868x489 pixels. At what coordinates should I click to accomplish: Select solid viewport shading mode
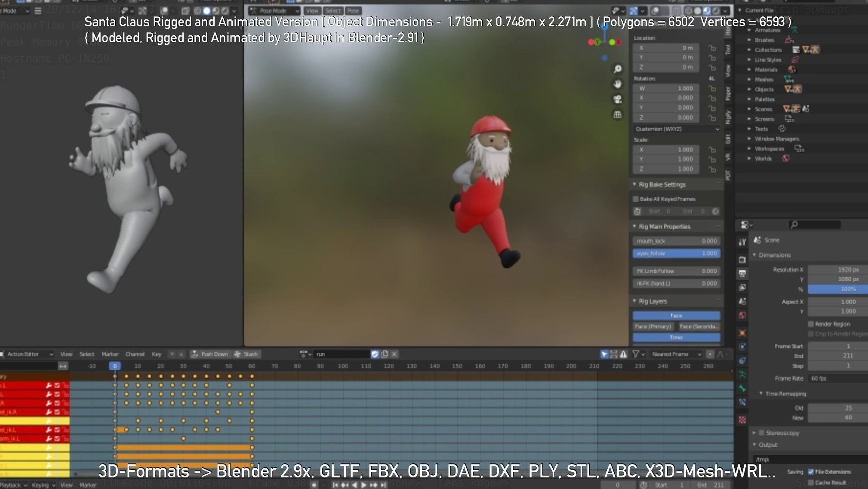[697, 11]
